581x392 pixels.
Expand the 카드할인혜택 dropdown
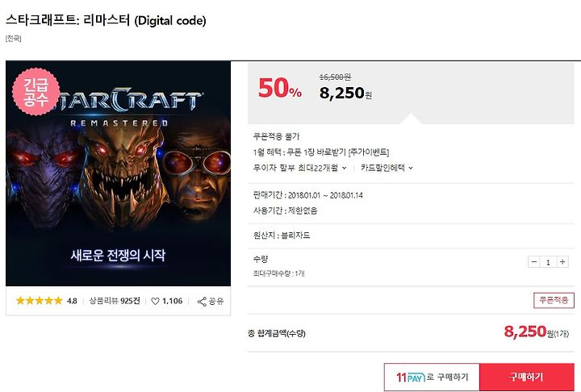(x=387, y=168)
